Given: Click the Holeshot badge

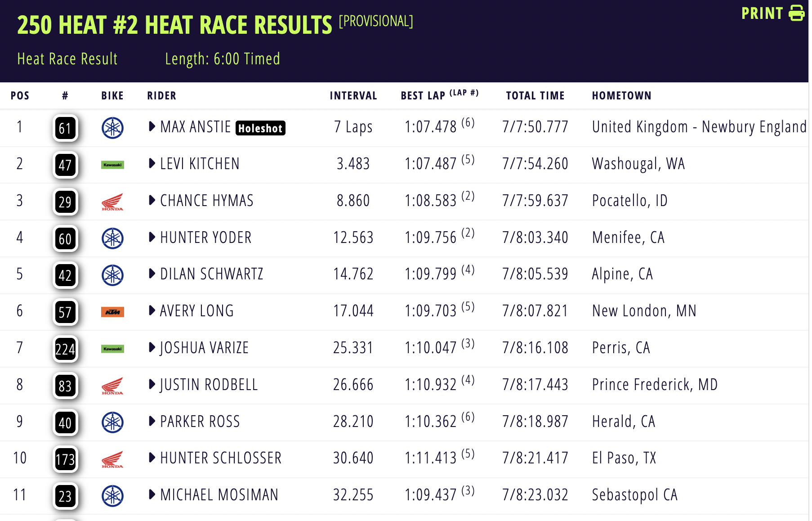Looking at the screenshot, I should [x=260, y=128].
